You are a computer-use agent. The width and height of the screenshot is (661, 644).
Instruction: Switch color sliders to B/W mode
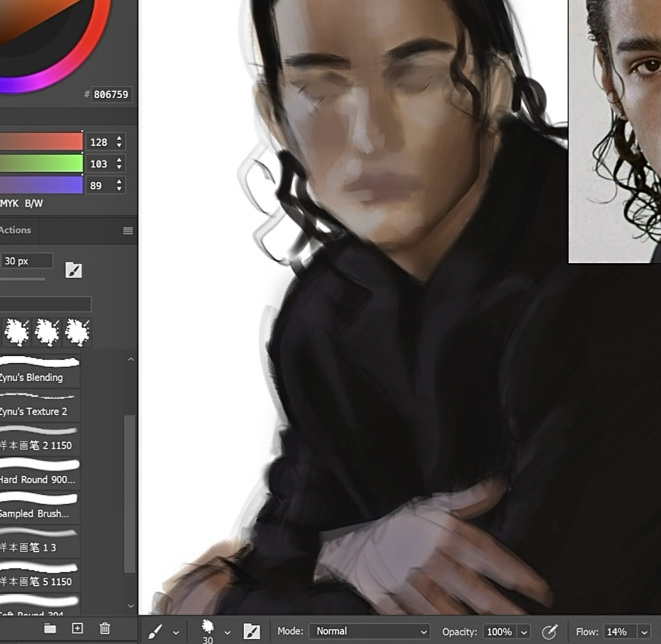coord(33,203)
